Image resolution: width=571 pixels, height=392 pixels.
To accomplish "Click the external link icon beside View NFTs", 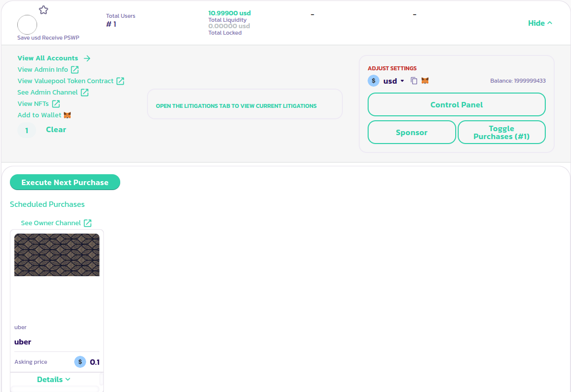I will pyautogui.click(x=56, y=104).
